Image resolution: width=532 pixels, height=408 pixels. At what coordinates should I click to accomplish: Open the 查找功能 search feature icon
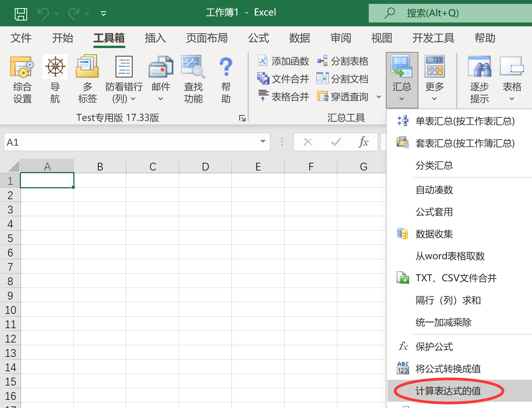pyautogui.click(x=193, y=67)
